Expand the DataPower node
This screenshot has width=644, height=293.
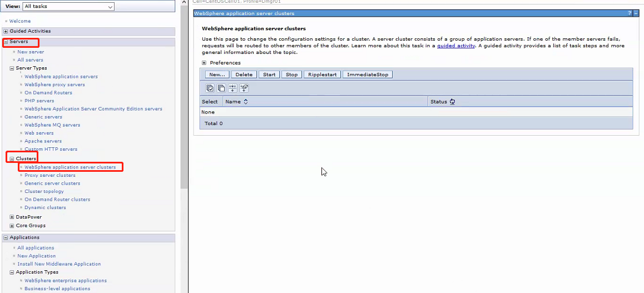coord(12,217)
